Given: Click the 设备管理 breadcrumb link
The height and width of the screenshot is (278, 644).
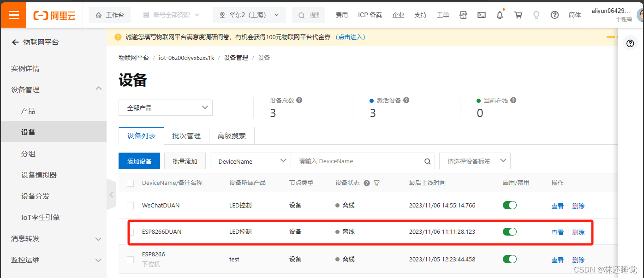Looking at the screenshot, I should 236,58.
